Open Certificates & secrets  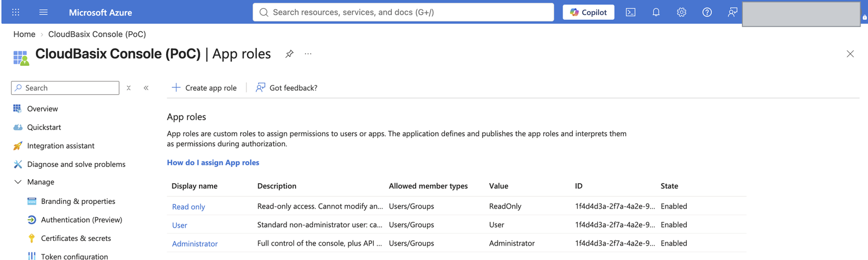click(x=76, y=238)
